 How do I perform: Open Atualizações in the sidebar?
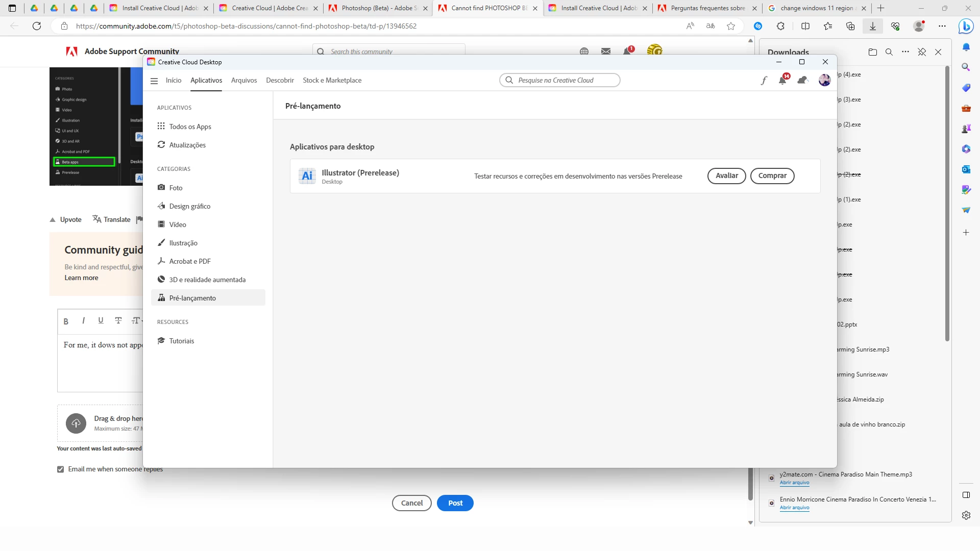[x=187, y=145]
